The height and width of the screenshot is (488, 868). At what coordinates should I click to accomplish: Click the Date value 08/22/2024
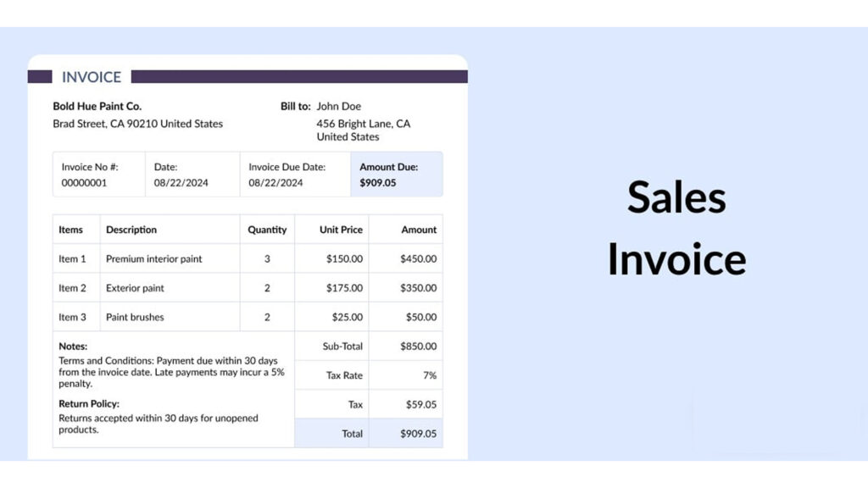pyautogui.click(x=181, y=183)
